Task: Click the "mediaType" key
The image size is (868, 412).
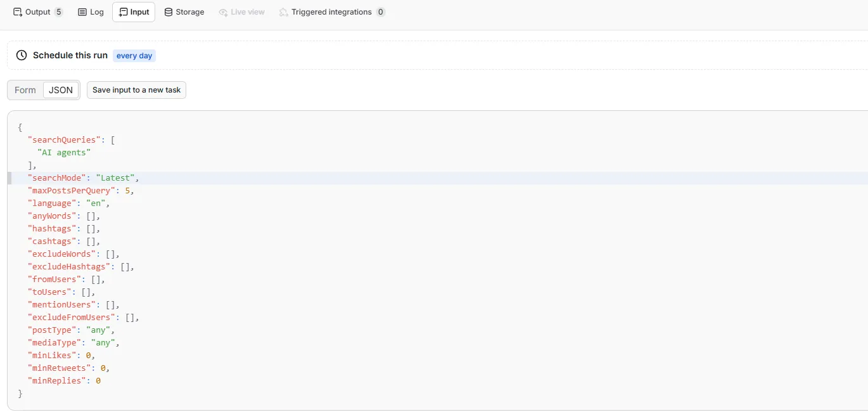Action: pyautogui.click(x=54, y=343)
